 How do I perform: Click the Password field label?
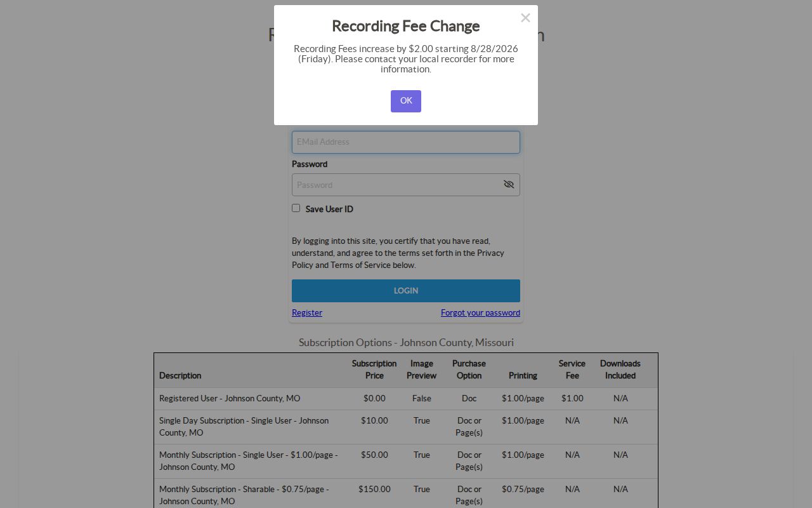[310, 164]
